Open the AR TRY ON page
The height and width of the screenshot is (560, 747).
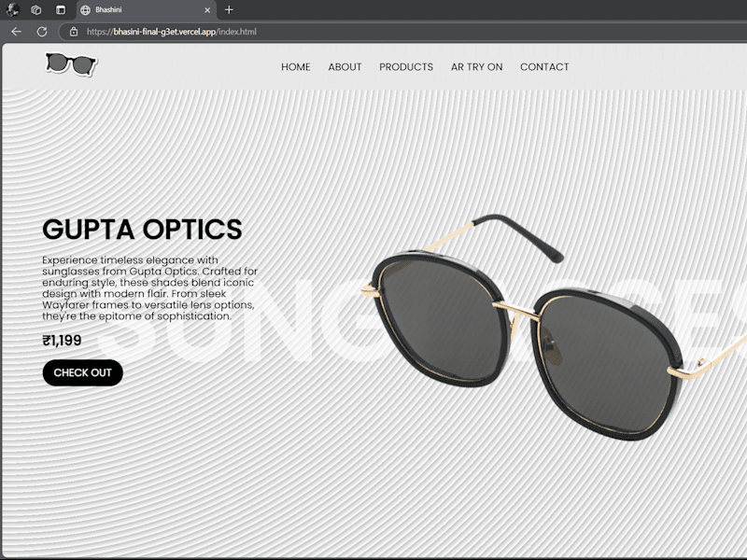[x=477, y=67]
